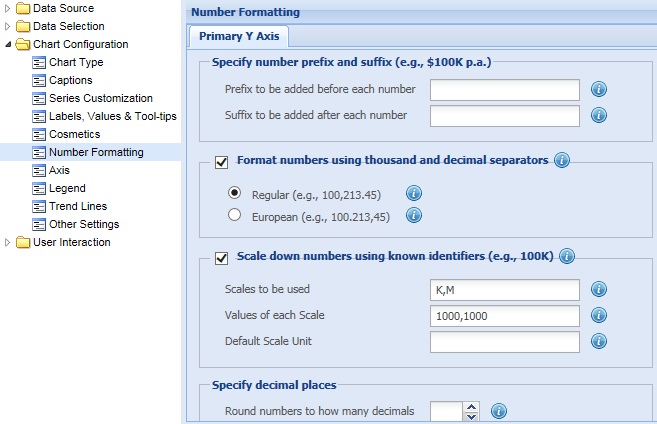Open help icon for thousand separators option

coord(562,161)
